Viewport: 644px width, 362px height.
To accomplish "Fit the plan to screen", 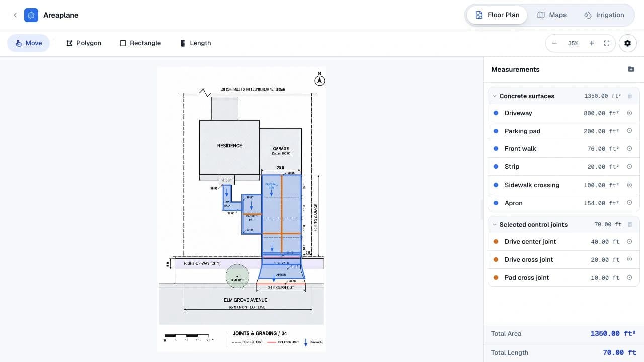I will pos(607,43).
